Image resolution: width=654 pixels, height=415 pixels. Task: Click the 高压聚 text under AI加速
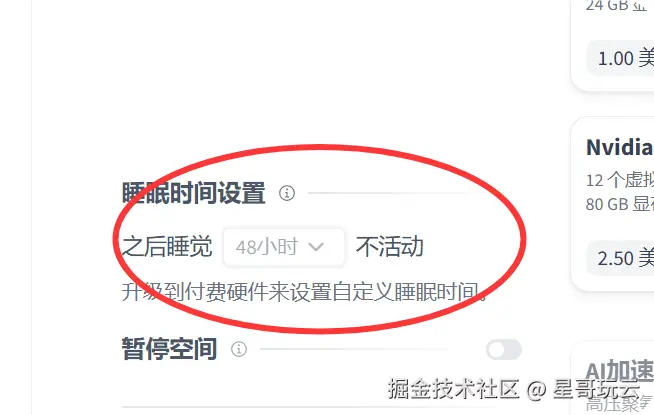619,404
